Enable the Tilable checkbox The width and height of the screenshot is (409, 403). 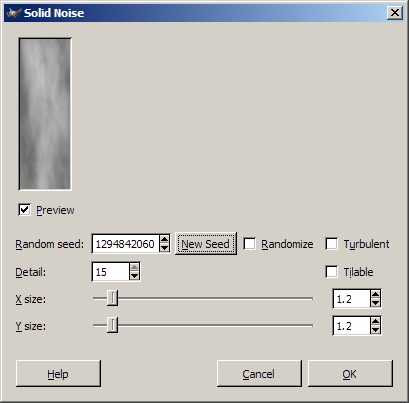[332, 272]
